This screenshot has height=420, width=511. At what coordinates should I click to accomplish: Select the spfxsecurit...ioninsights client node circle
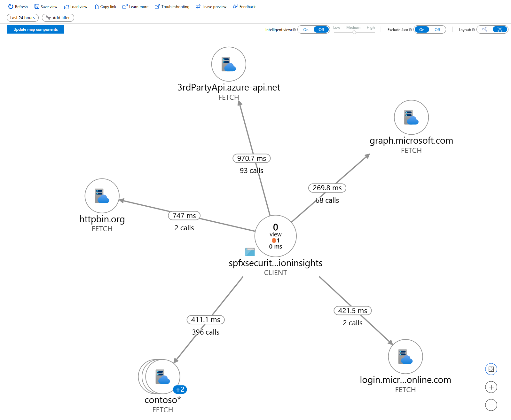coord(276,236)
